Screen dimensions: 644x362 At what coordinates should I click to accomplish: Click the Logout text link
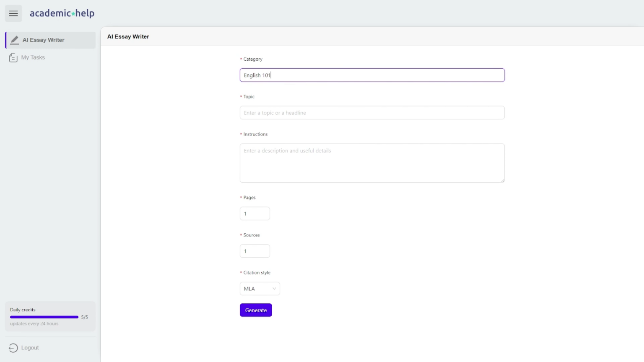pyautogui.click(x=30, y=348)
